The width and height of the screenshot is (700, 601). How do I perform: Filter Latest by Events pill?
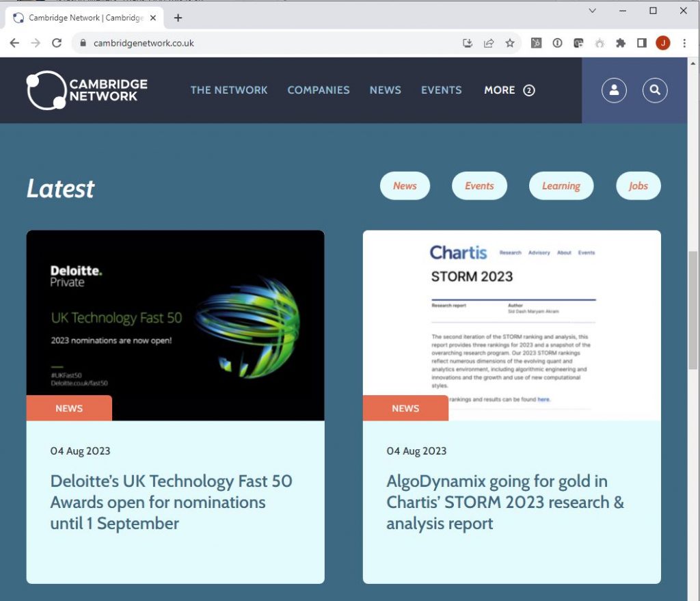(479, 186)
